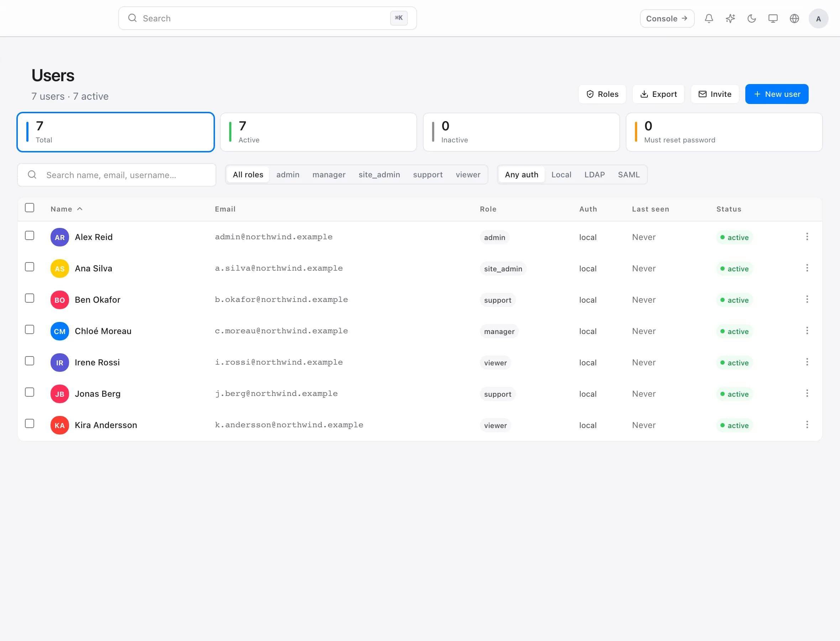The height and width of the screenshot is (641, 840).
Task: Check the Irene Rossi row checkbox
Action: coord(29,360)
